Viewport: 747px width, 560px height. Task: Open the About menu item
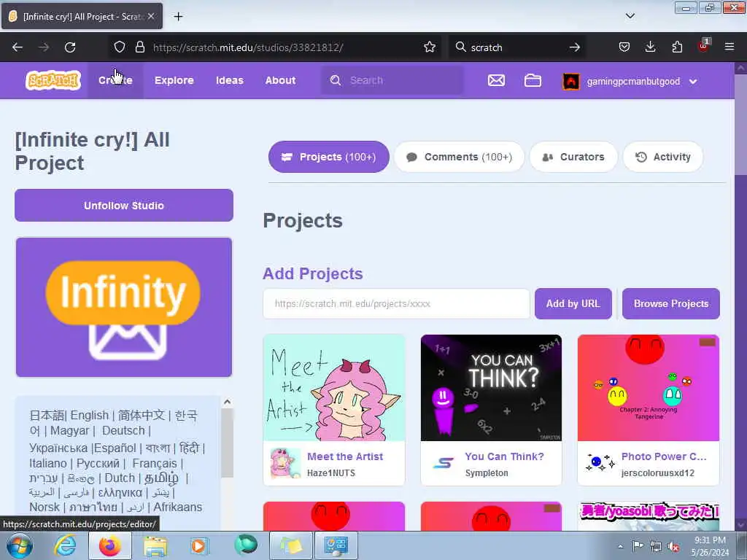pyautogui.click(x=281, y=80)
